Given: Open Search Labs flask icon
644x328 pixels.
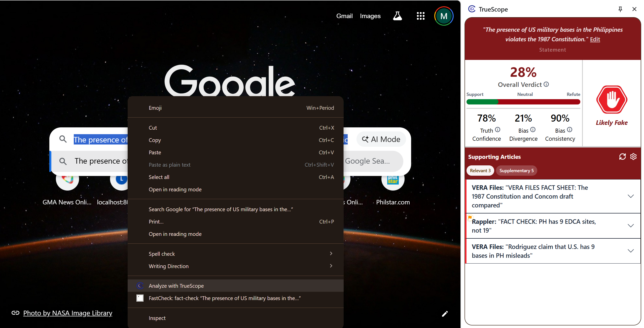Looking at the screenshot, I should pyautogui.click(x=397, y=16).
